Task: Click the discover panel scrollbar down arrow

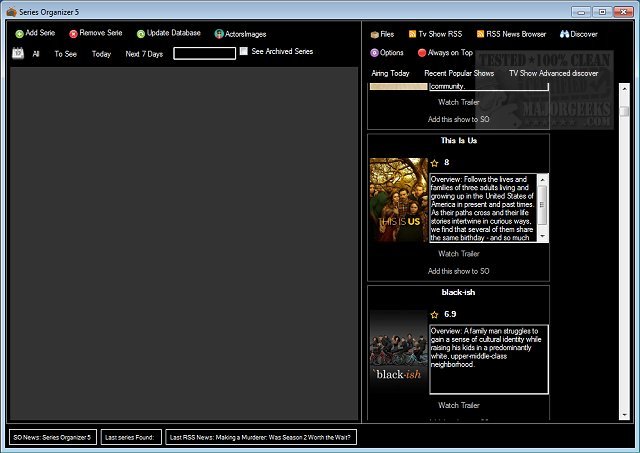Action: 624,415
